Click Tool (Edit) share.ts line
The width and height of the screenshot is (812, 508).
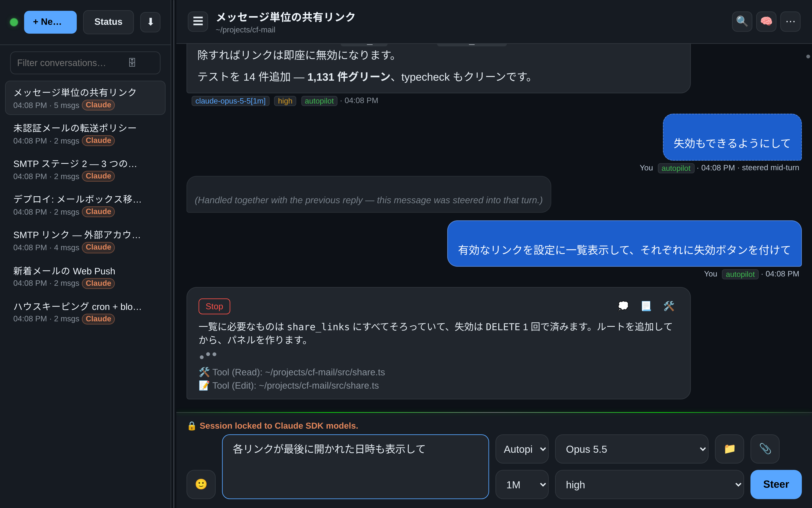click(x=289, y=385)
